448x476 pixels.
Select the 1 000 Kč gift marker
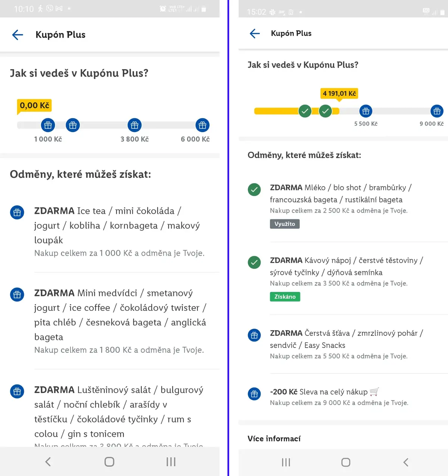[x=48, y=125]
